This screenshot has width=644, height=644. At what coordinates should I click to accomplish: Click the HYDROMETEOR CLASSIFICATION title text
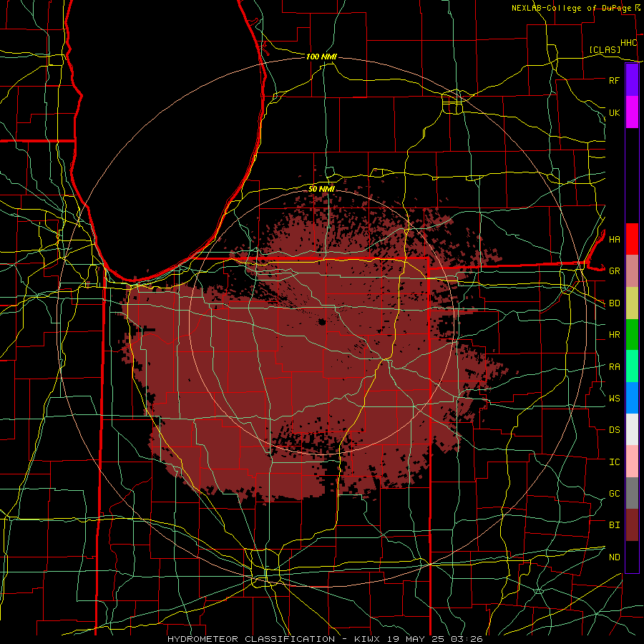point(251,639)
